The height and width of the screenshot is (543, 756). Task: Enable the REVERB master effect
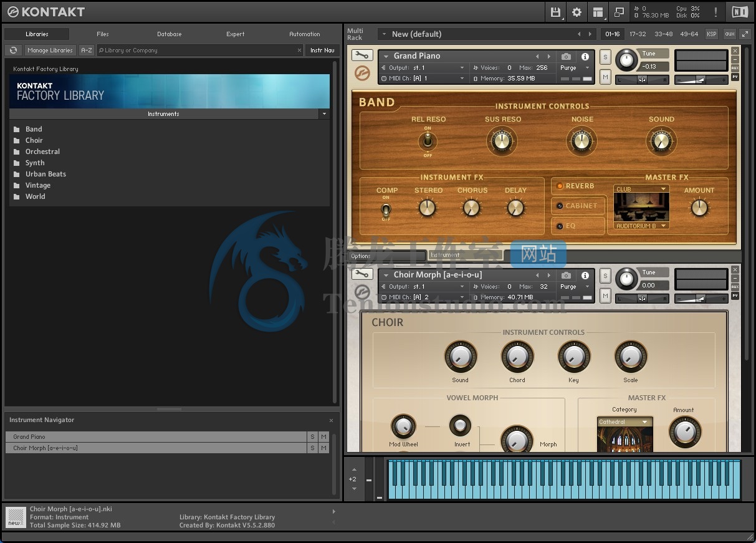pos(560,186)
